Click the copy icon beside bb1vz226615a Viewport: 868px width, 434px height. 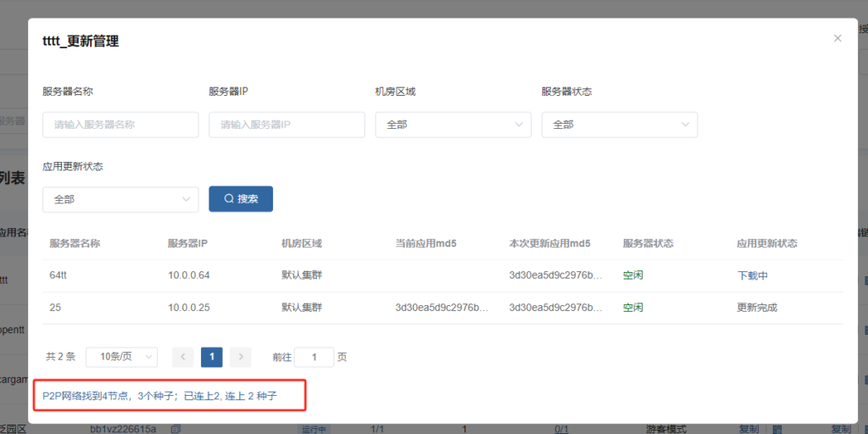175,430
